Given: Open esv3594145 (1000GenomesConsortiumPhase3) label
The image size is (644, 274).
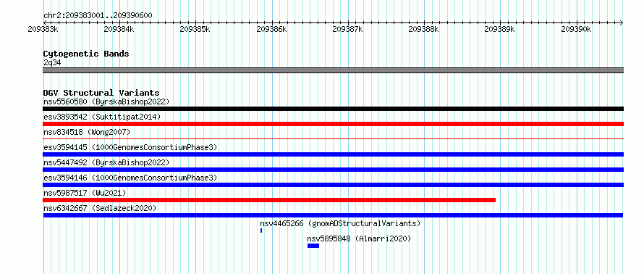Looking at the screenshot, I should click(130, 147).
